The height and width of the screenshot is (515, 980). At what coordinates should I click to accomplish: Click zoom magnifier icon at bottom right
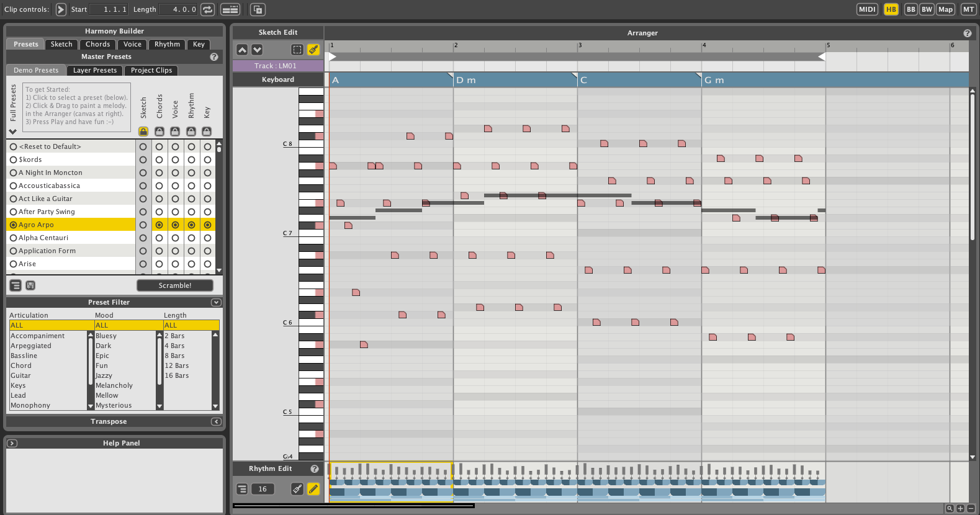[x=950, y=508]
